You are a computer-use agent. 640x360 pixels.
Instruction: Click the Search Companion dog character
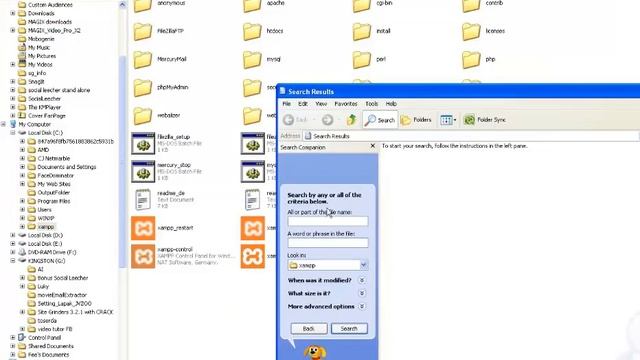pos(315,353)
